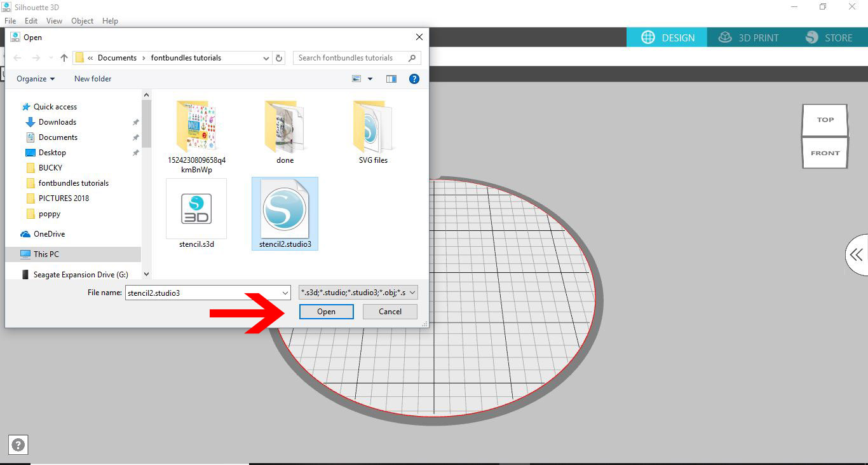
Task: Click the Open button in dialog
Action: click(x=326, y=312)
